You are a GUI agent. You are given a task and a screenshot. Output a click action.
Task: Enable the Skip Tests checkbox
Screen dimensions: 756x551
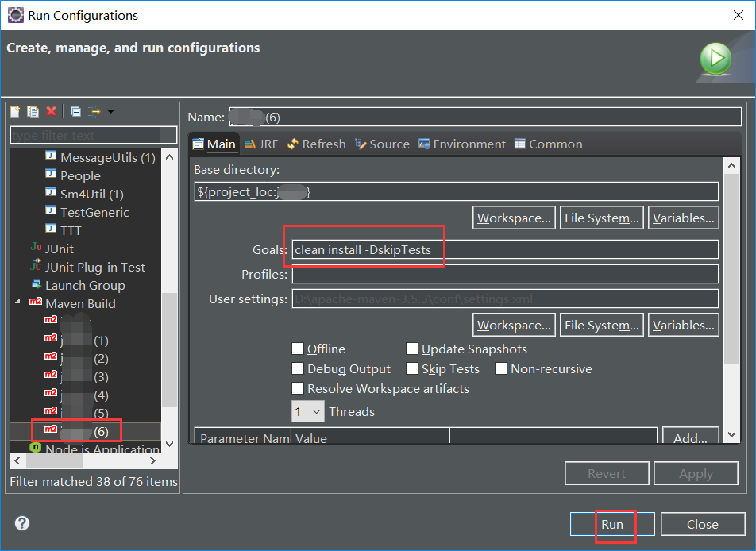411,368
